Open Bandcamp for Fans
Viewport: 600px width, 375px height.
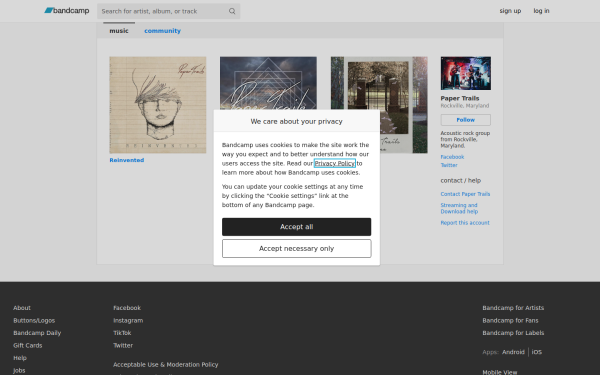pos(510,320)
